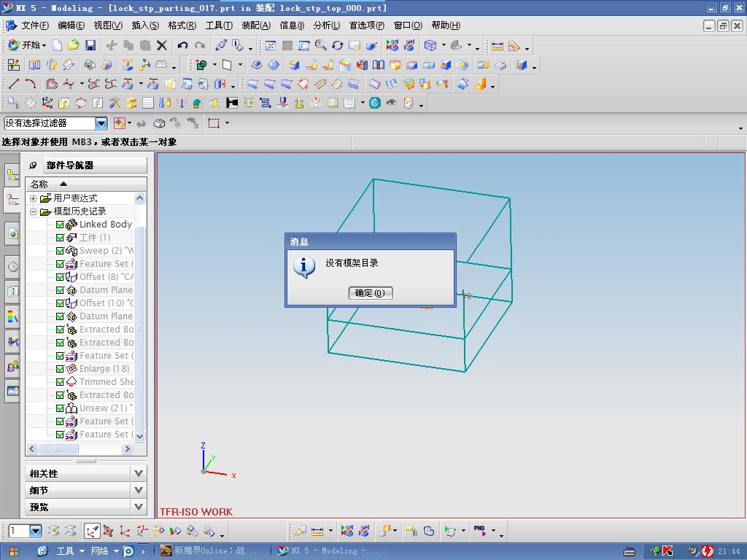This screenshot has width=747, height=560.
Task: Open the layer number dropdown at bottom
Action: [36, 531]
